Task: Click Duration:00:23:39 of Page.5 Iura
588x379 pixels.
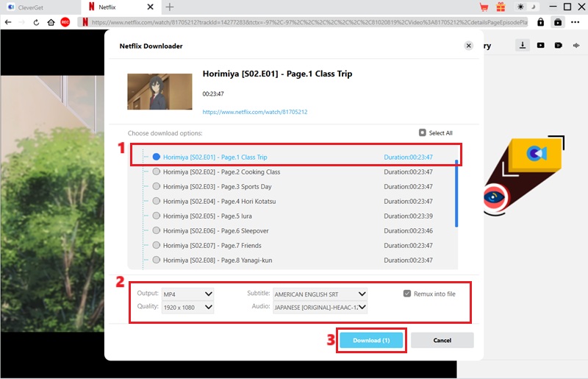Action: (408, 216)
